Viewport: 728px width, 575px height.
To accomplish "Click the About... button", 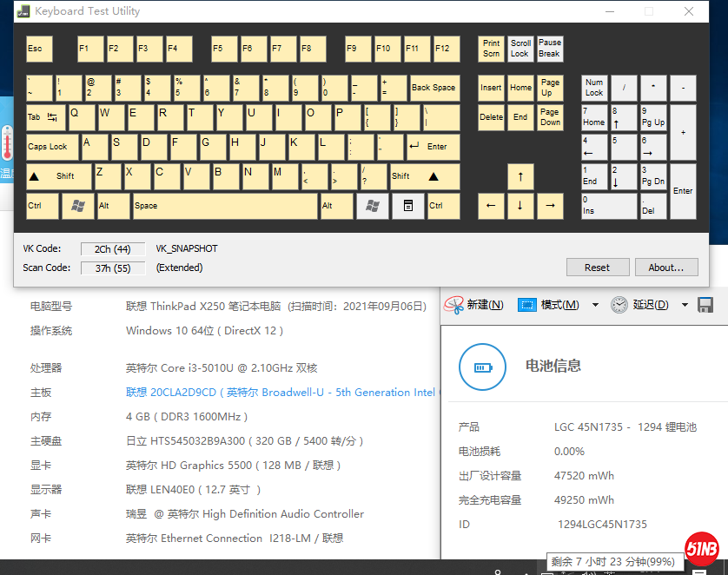I will (666, 268).
